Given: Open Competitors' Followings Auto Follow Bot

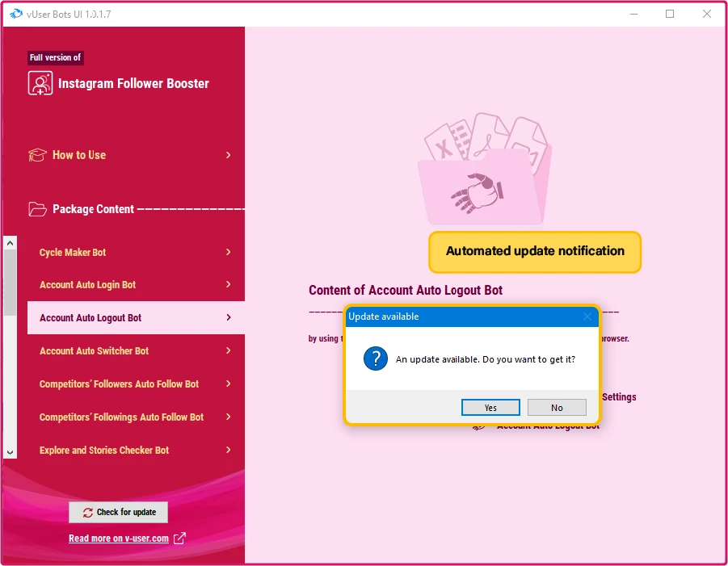Looking at the screenshot, I should pyautogui.click(x=136, y=417).
